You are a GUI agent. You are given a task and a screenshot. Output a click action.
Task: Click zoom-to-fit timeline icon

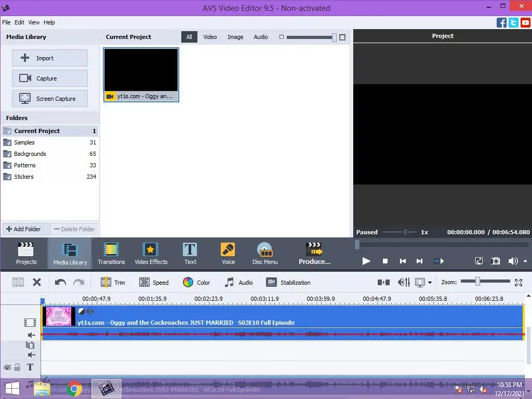[x=518, y=282]
